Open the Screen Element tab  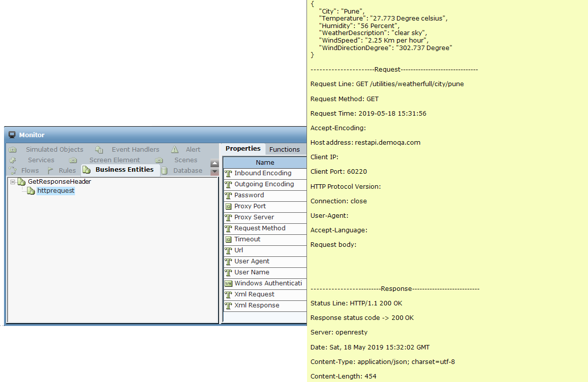point(114,160)
